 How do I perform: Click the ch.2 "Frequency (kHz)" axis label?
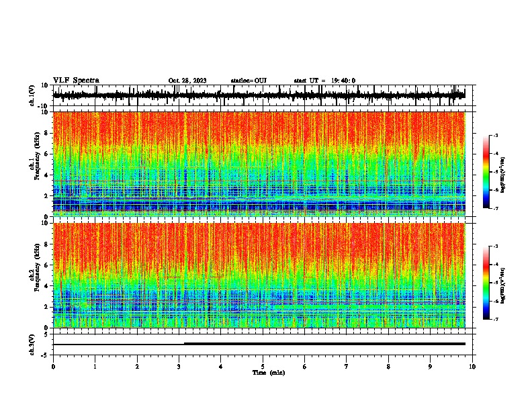click(37, 267)
